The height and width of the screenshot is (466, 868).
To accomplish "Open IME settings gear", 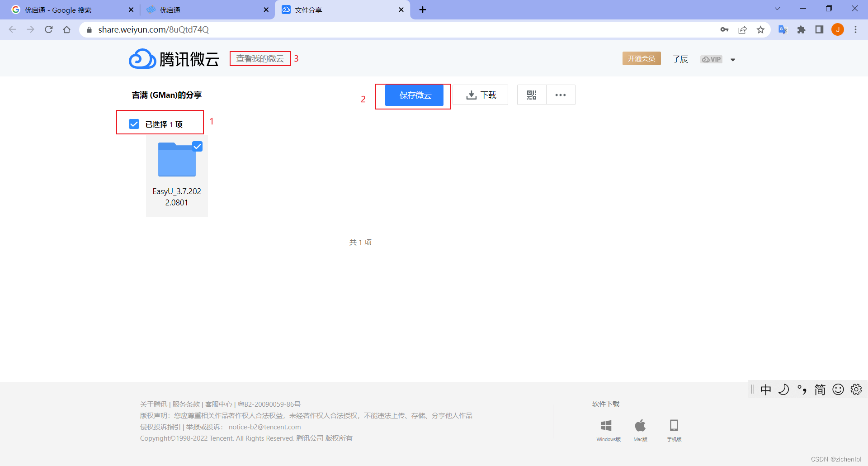I will click(x=856, y=390).
